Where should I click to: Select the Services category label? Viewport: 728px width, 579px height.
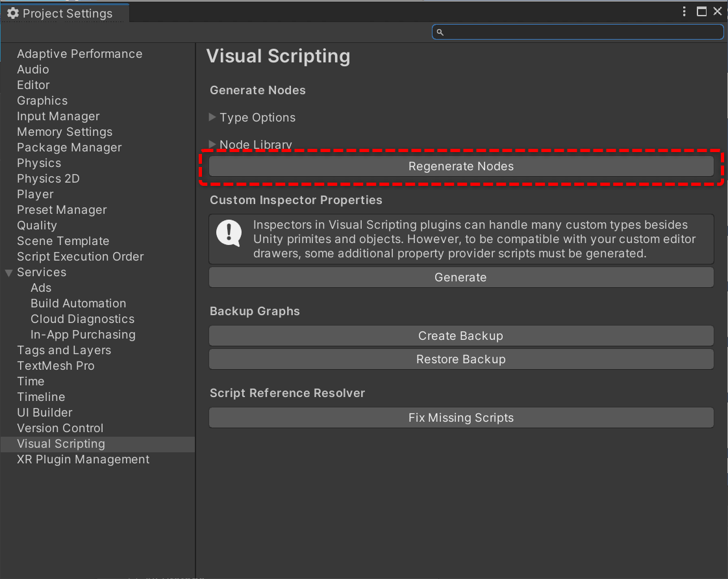pos(42,272)
